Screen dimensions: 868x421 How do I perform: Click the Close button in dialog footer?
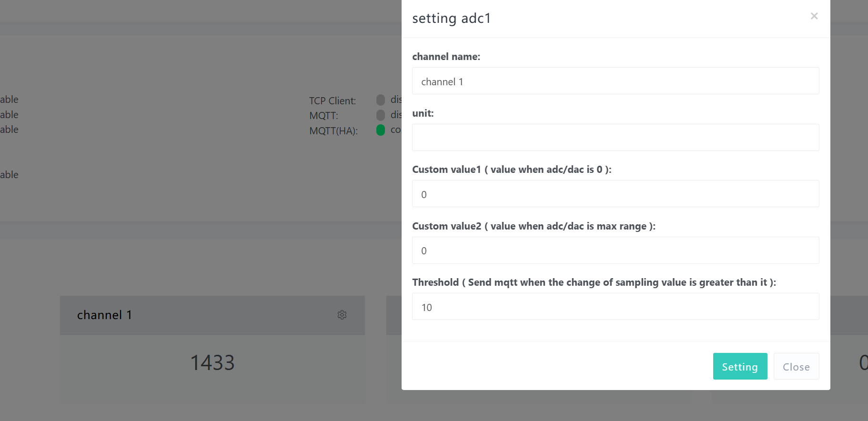796,367
